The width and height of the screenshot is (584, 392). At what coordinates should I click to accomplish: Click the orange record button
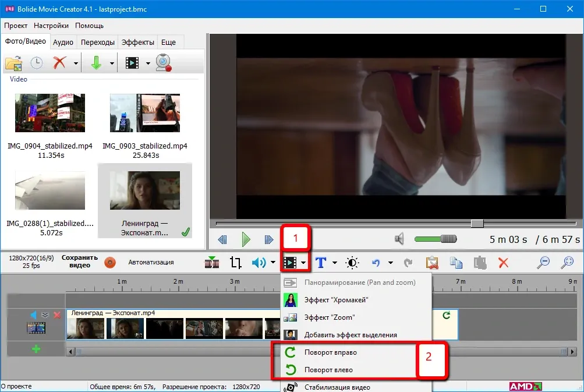pos(110,262)
